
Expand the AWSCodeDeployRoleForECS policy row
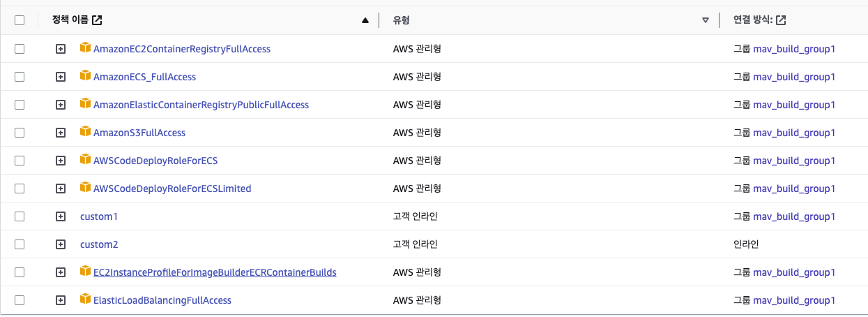pos(61,161)
